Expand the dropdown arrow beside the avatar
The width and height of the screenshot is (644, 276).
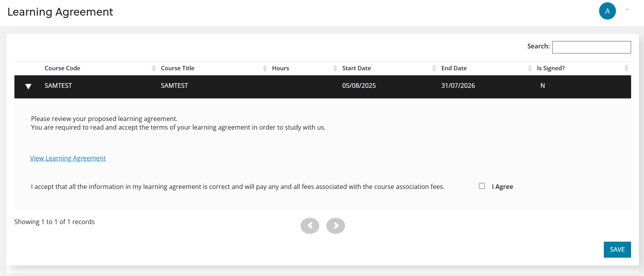point(627,10)
